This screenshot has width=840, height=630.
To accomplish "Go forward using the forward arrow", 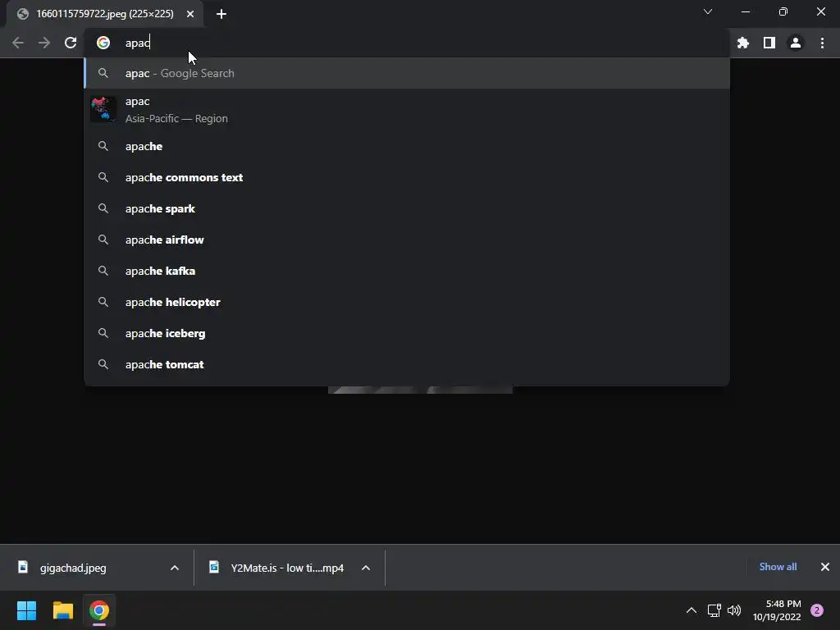I will point(44,43).
